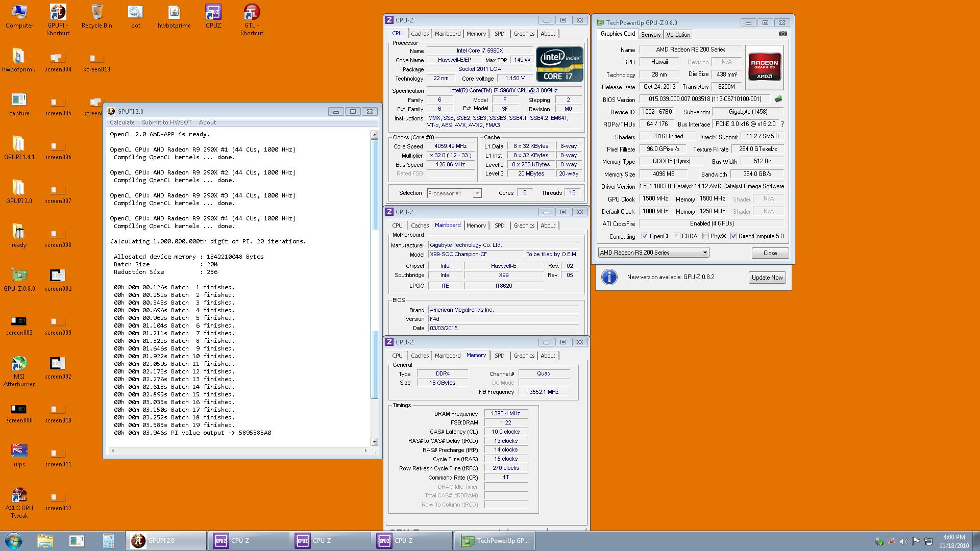The width and height of the screenshot is (980, 551).
Task: Click the volume icon in system tray
Action: click(903, 541)
